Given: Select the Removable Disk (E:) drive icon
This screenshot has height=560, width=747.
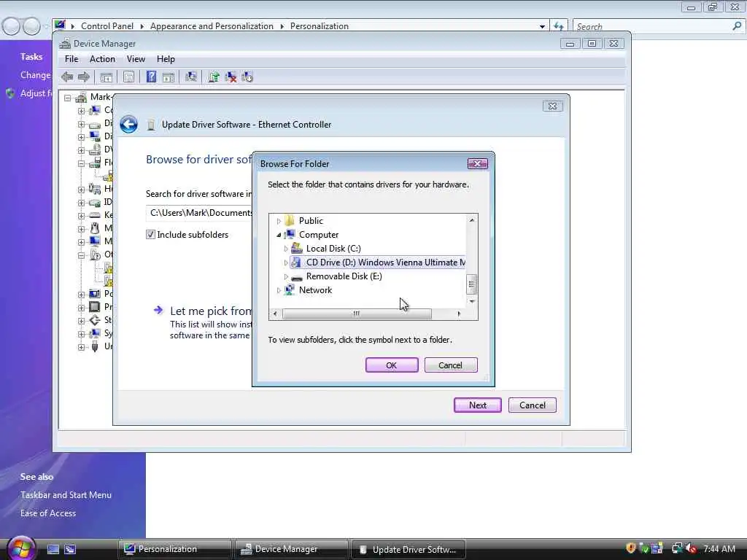Looking at the screenshot, I should [297, 276].
